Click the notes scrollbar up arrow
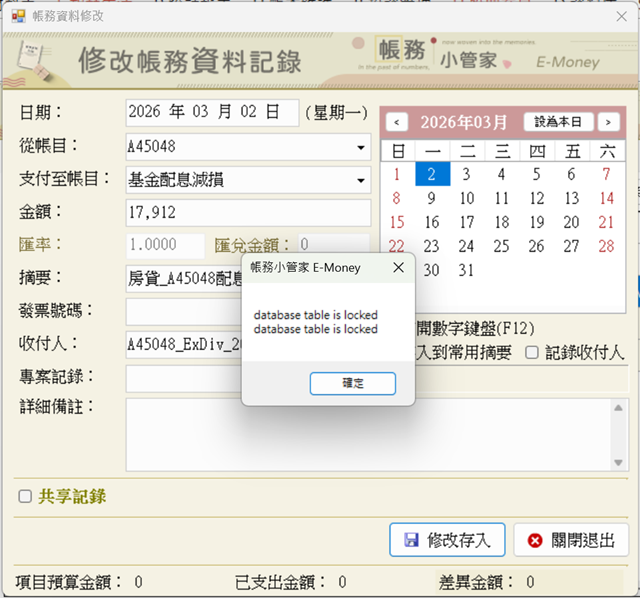 [x=618, y=408]
